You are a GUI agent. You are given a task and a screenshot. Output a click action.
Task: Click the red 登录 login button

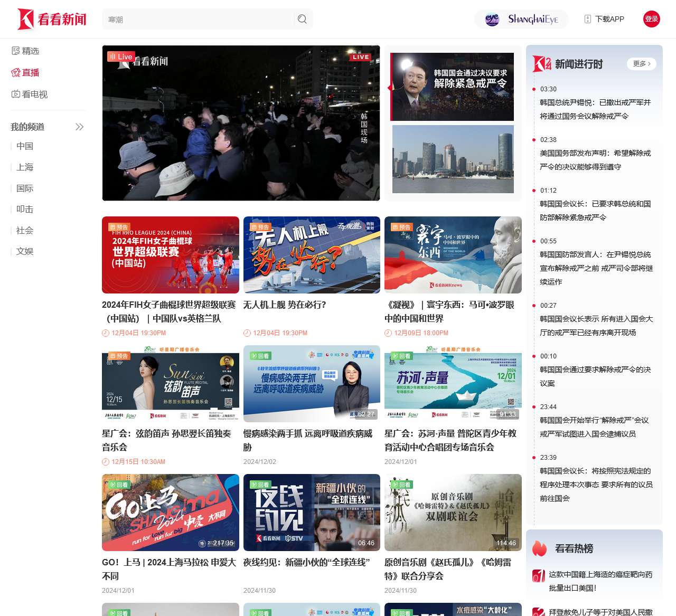click(x=651, y=19)
